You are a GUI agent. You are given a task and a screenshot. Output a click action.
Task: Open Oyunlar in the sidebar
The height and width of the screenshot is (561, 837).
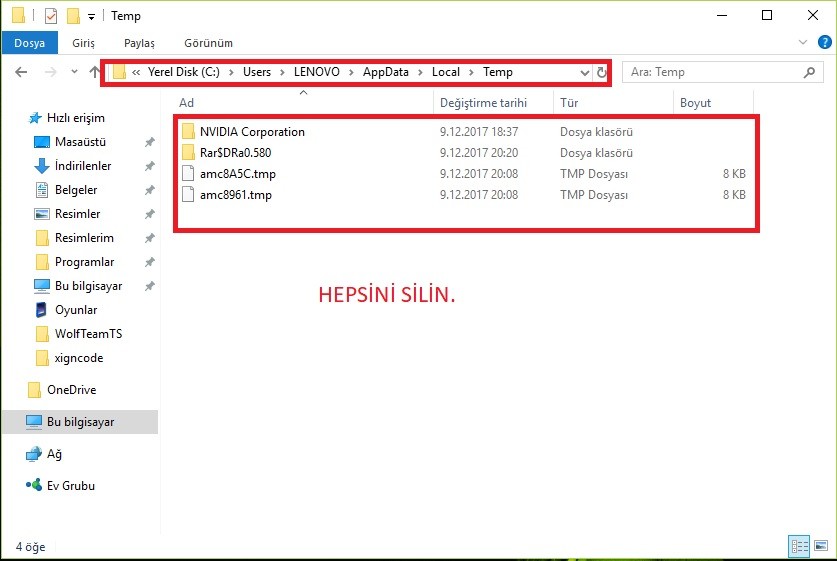(x=76, y=310)
